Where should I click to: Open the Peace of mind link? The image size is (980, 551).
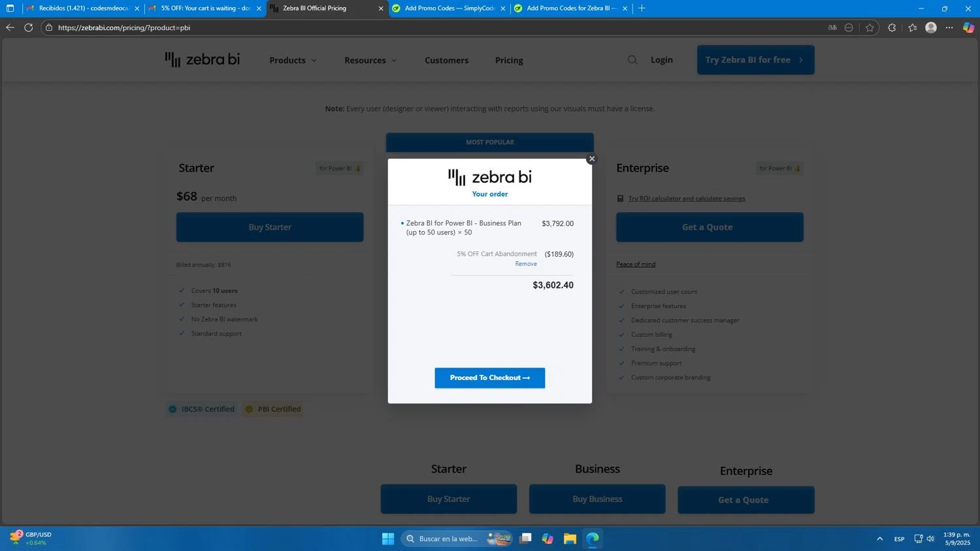pos(636,264)
